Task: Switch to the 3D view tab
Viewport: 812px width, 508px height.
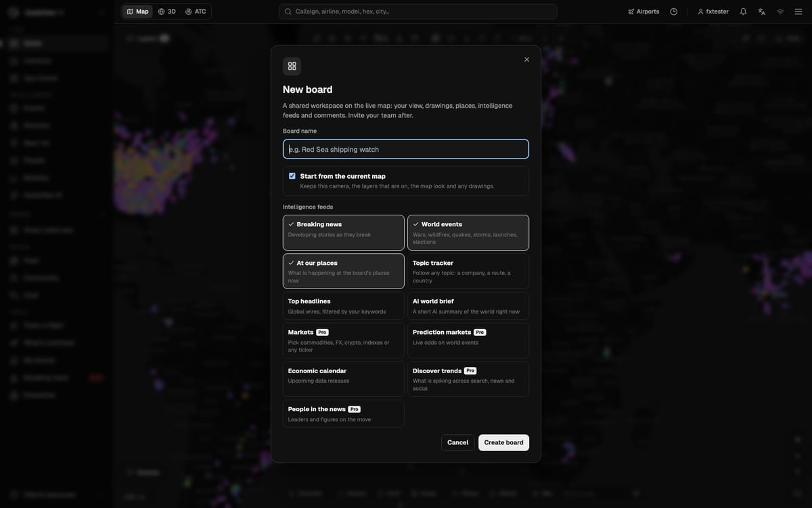Action: click(x=167, y=12)
